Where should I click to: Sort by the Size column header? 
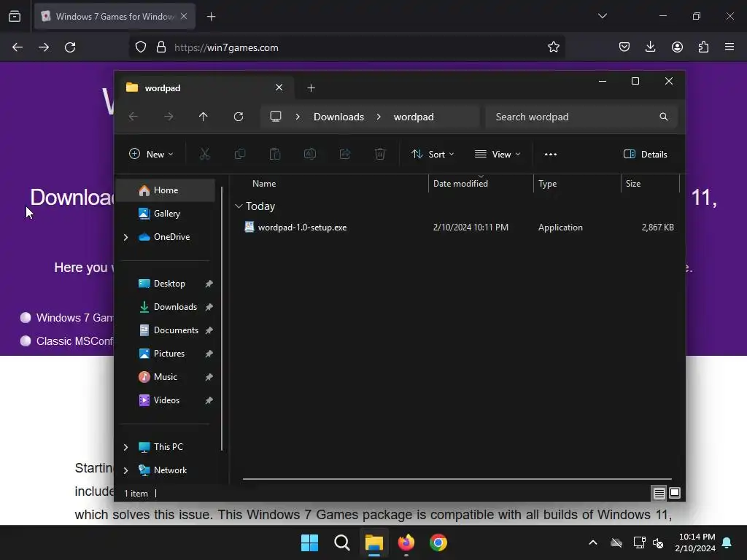[x=650, y=183]
